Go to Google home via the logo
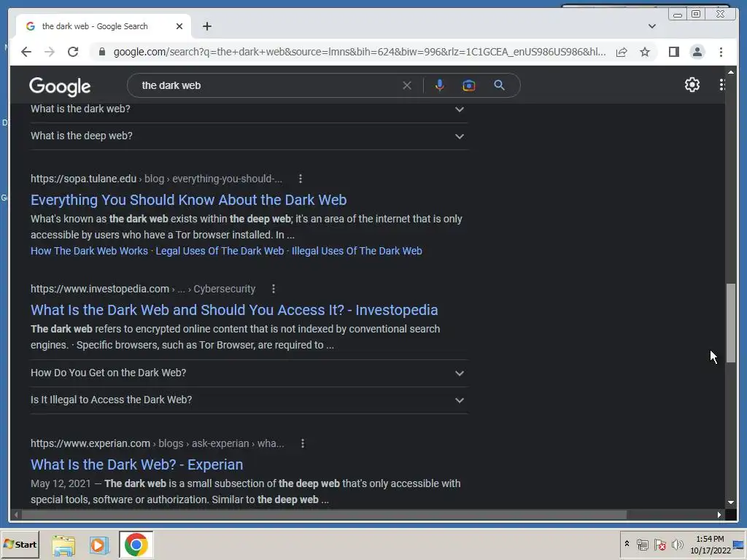The width and height of the screenshot is (747, 560). (x=60, y=86)
